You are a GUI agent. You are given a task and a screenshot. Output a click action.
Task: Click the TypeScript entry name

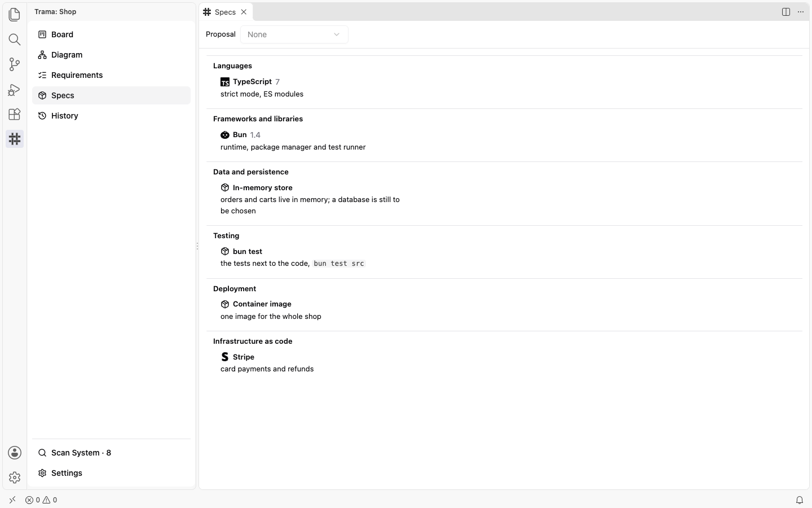[x=252, y=82]
